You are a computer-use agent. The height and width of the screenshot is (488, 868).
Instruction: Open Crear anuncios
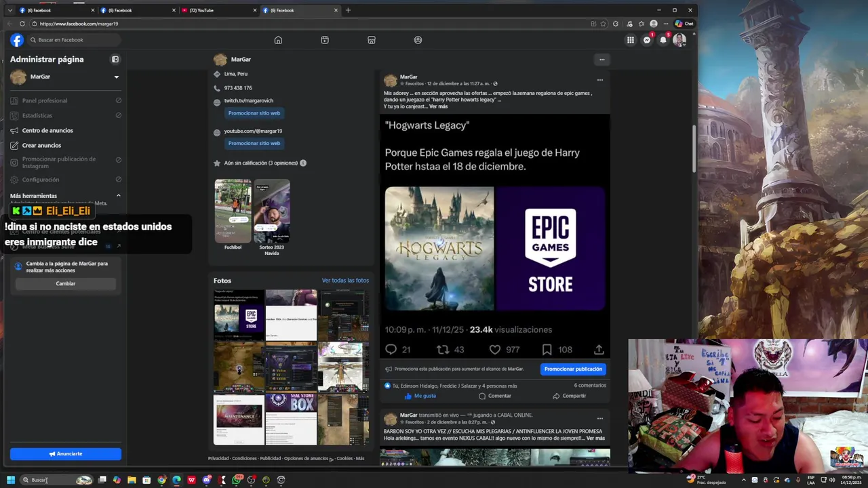point(41,146)
